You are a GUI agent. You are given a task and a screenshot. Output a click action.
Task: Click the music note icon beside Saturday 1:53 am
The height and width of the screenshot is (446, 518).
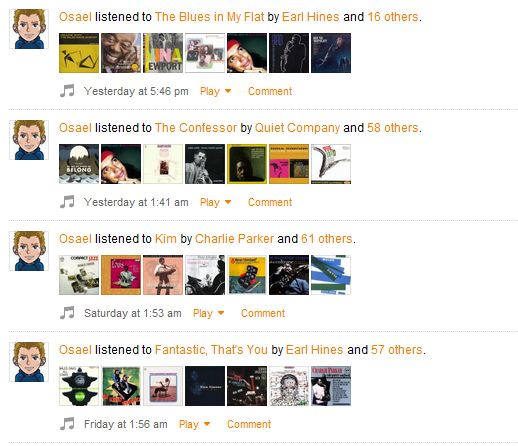click(x=67, y=313)
